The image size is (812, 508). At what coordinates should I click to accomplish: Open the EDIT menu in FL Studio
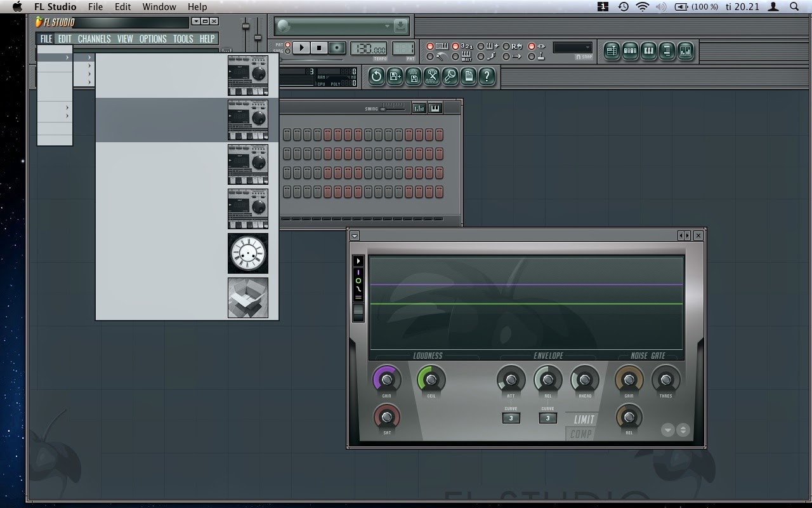(x=65, y=39)
